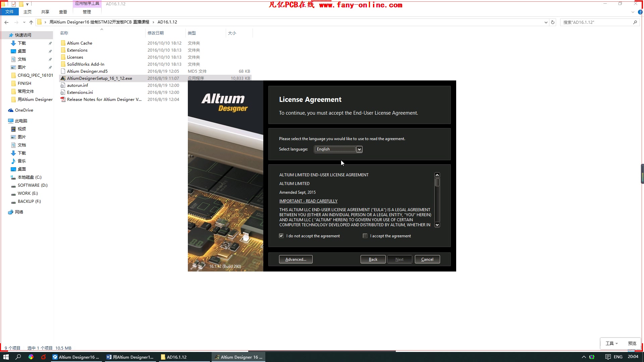Expand the Select language dropdown
This screenshot has height=362, width=644.
point(359,149)
